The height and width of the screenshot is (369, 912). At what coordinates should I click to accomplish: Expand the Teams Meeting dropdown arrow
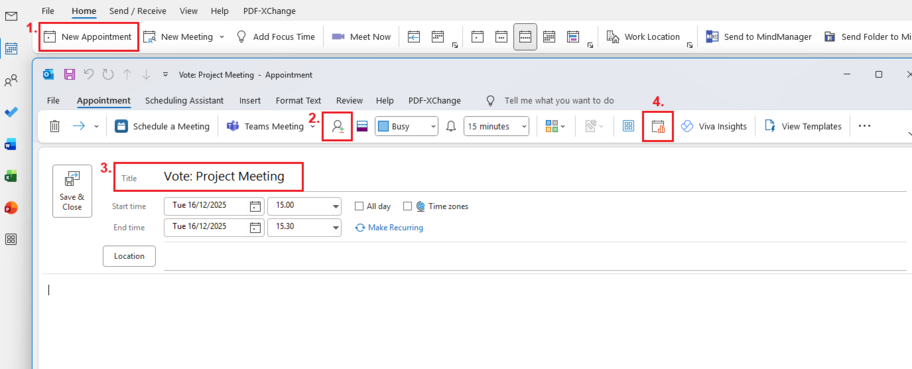pos(312,126)
